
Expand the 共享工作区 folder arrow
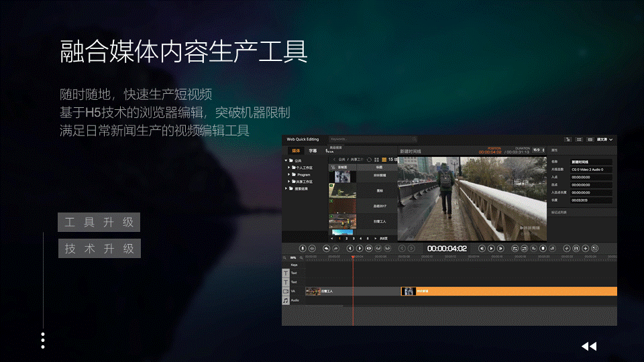(x=288, y=182)
